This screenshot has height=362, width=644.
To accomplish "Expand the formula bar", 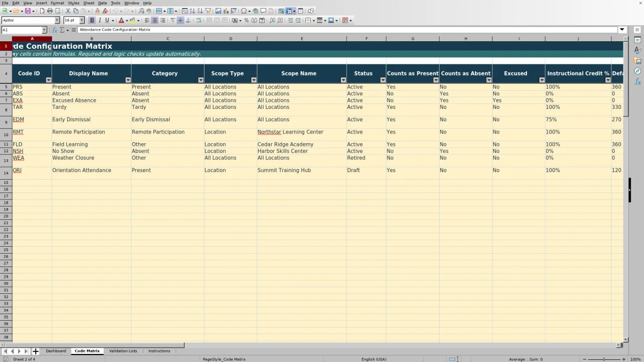I will click(622, 30).
